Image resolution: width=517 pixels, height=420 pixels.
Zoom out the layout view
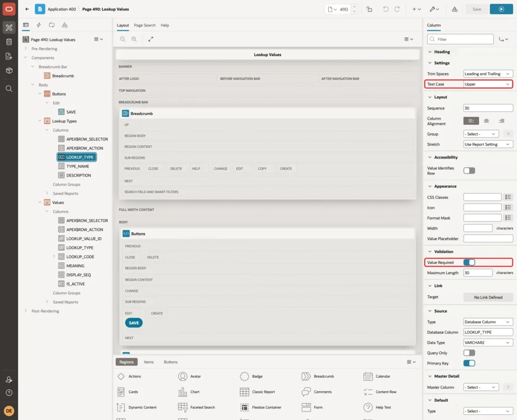click(x=123, y=39)
